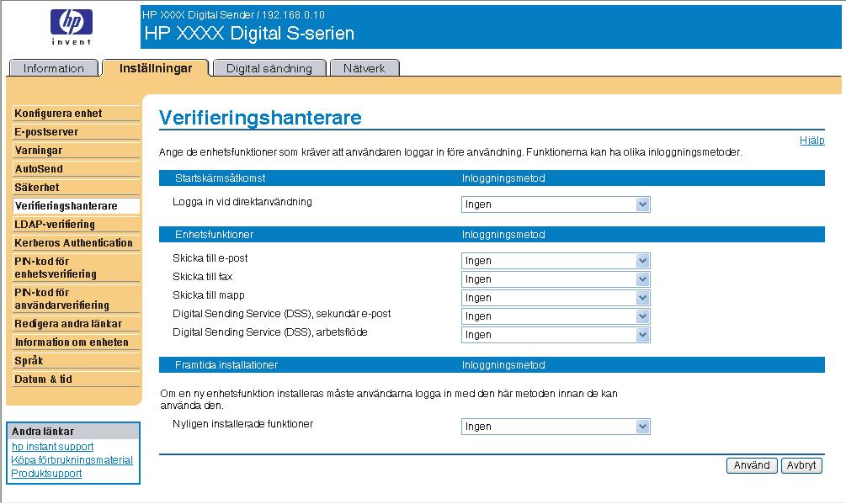Image resolution: width=846 pixels, height=504 pixels.
Task: Open Datum & tid settings
Action: [76, 379]
